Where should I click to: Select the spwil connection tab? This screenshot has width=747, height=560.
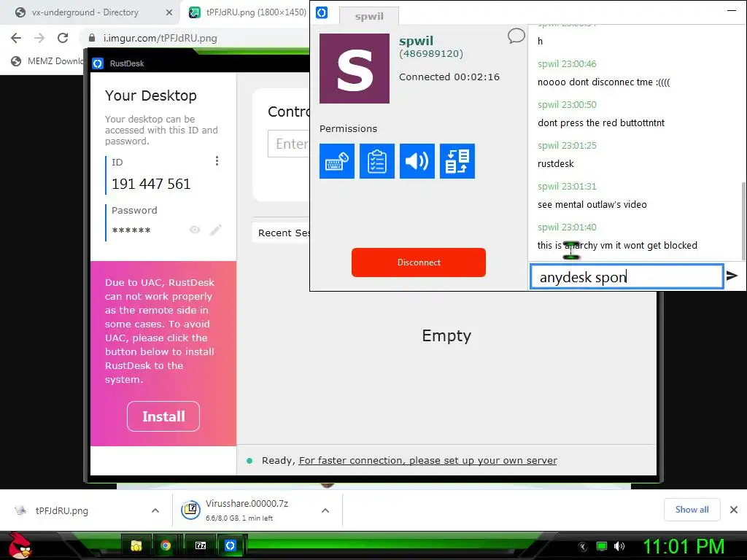pos(369,16)
